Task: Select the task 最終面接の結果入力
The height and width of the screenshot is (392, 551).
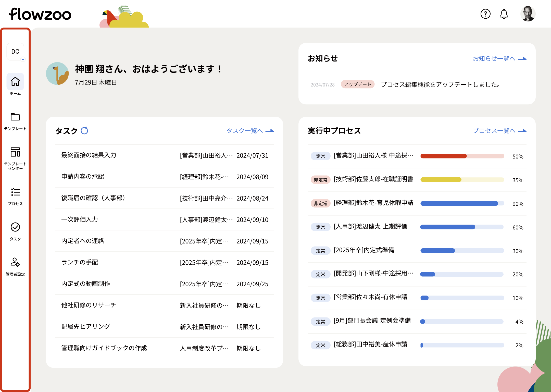Action: [x=88, y=155]
